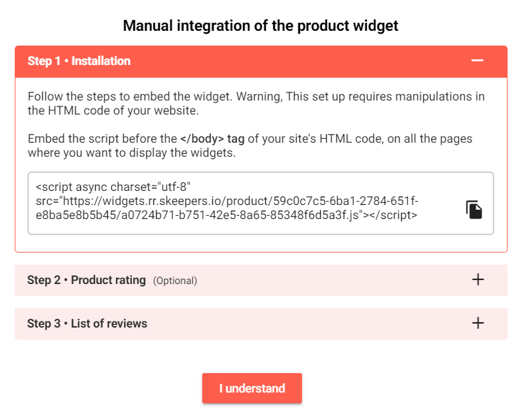Select the "(Optional)" label beside Product rating
This screenshot has width=525, height=420.
175,281
